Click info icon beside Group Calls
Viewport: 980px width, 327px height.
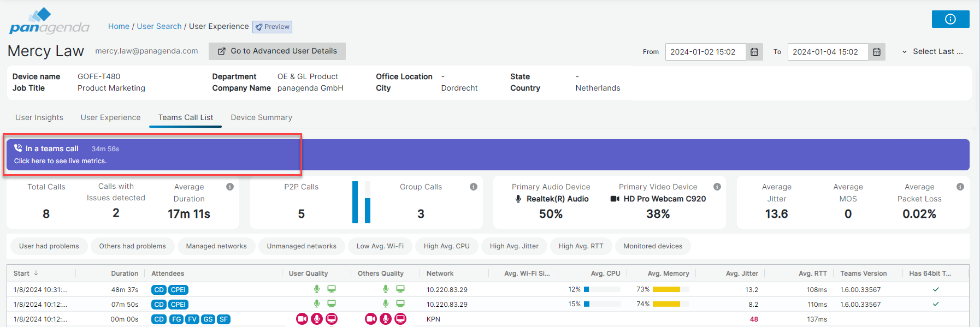[x=474, y=187]
